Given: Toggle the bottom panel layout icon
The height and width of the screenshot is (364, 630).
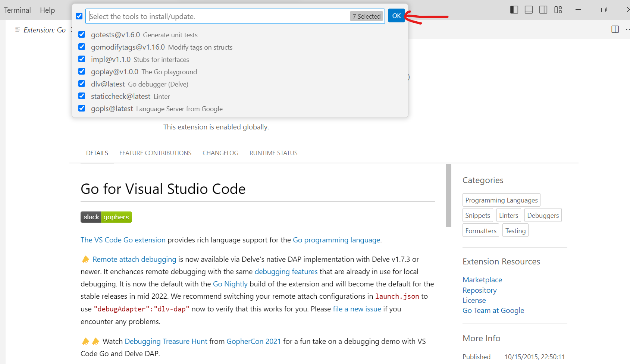Looking at the screenshot, I should [x=529, y=10].
